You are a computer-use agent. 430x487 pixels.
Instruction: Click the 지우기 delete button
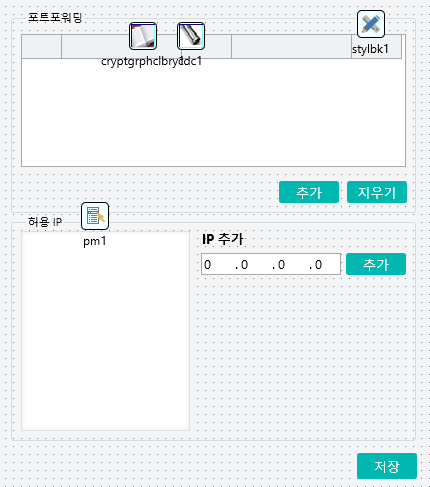coord(377,192)
